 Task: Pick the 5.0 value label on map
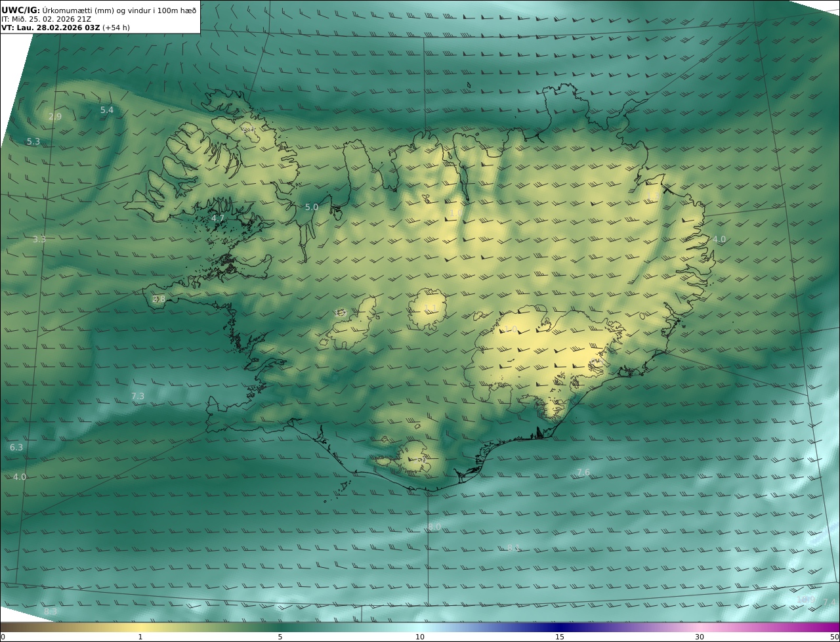(x=311, y=207)
